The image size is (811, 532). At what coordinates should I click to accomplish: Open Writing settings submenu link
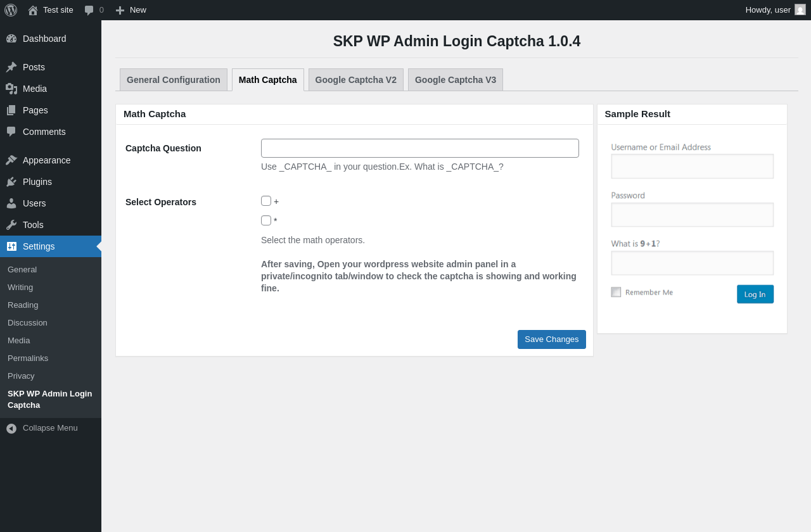click(x=20, y=288)
